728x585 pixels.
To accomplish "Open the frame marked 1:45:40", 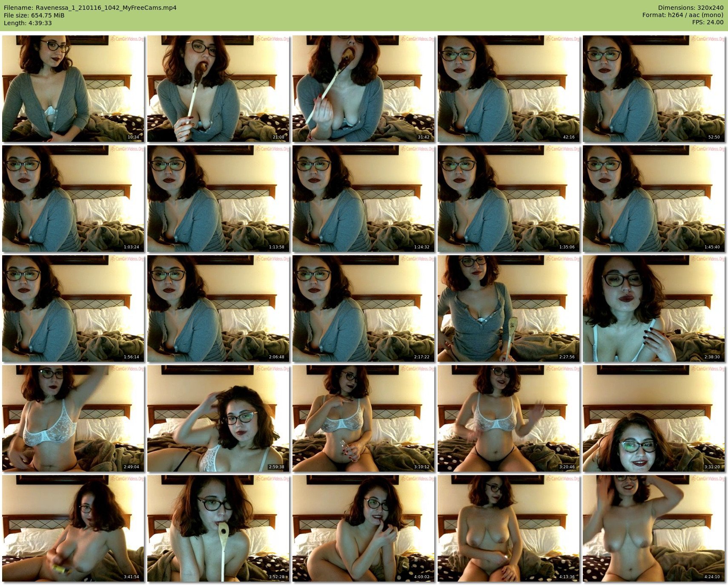I will (653, 198).
